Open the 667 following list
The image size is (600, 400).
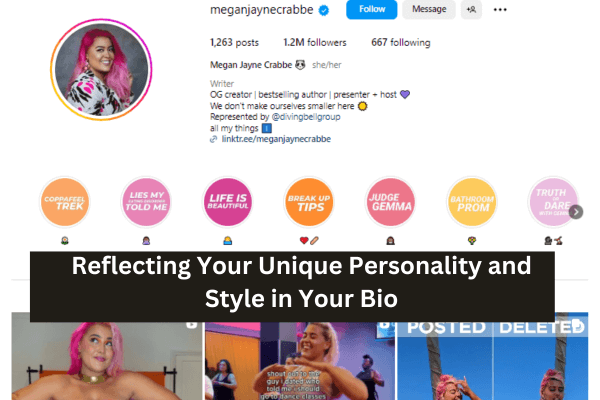coord(401,42)
